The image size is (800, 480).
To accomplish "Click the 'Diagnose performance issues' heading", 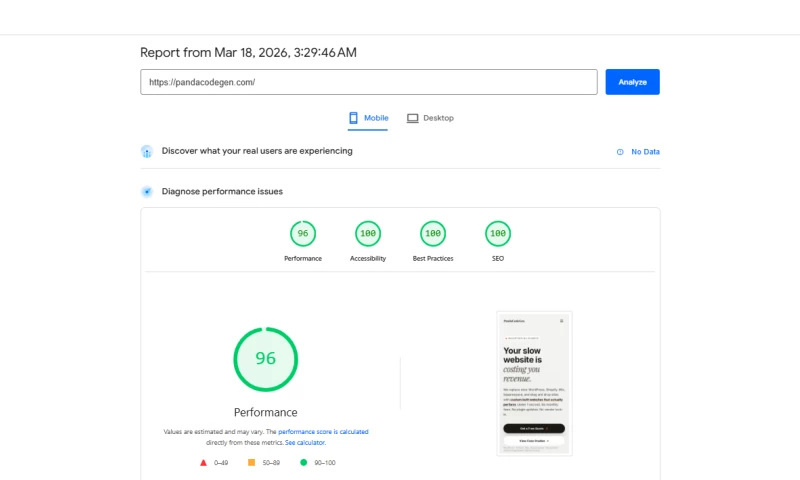I will point(222,191).
